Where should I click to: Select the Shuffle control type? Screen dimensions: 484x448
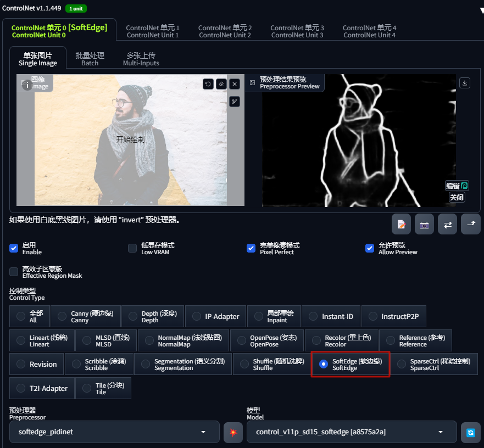pyautogui.click(x=271, y=364)
